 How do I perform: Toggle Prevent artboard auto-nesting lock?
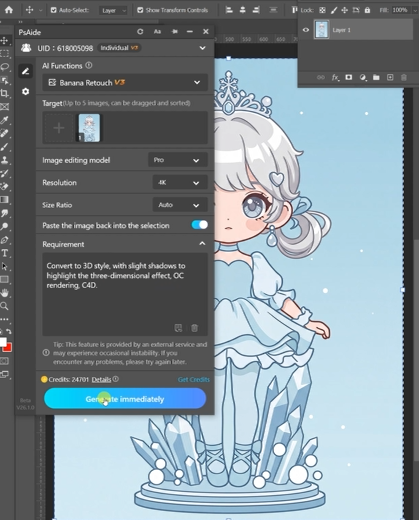coord(356,10)
